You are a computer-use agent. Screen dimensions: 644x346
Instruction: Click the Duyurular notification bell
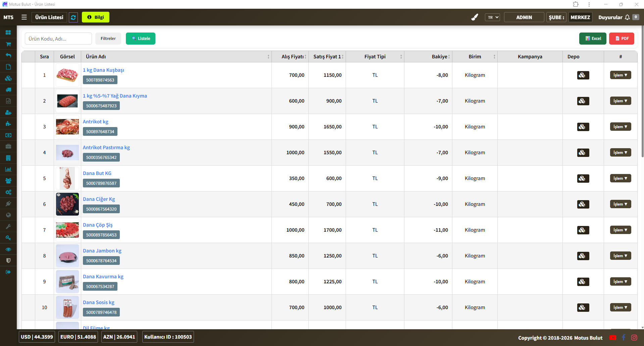[x=627, y=17]
